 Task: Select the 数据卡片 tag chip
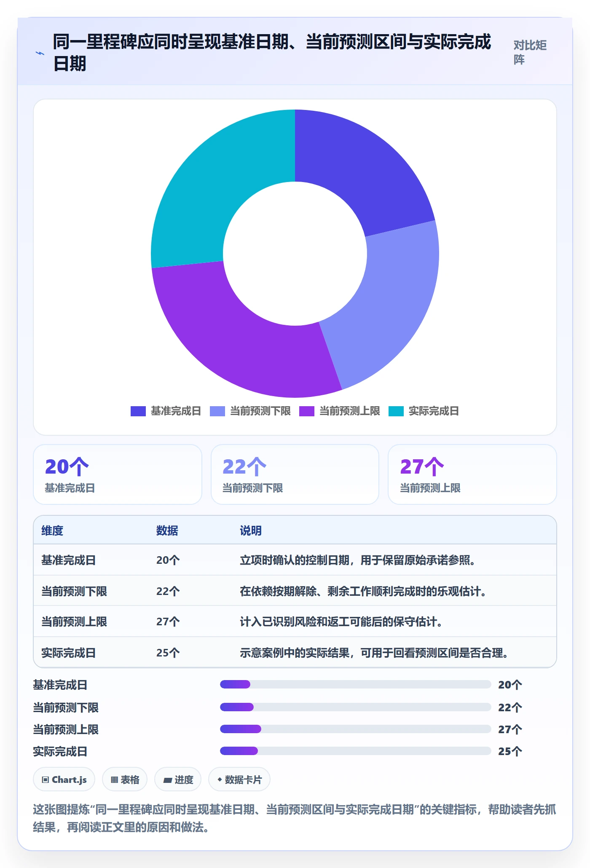pyautogui.click(x=239, y=780)
